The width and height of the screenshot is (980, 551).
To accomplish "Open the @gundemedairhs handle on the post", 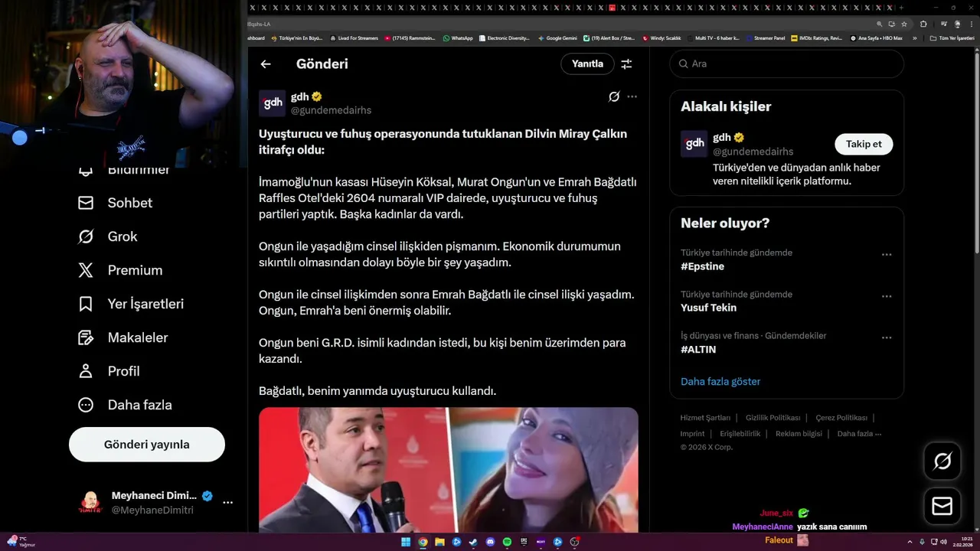I will (x=331, y=110).
